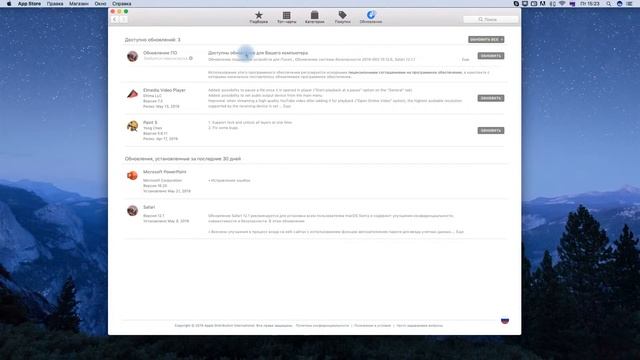Open Notification Center list icon

(x=629, y=4)
